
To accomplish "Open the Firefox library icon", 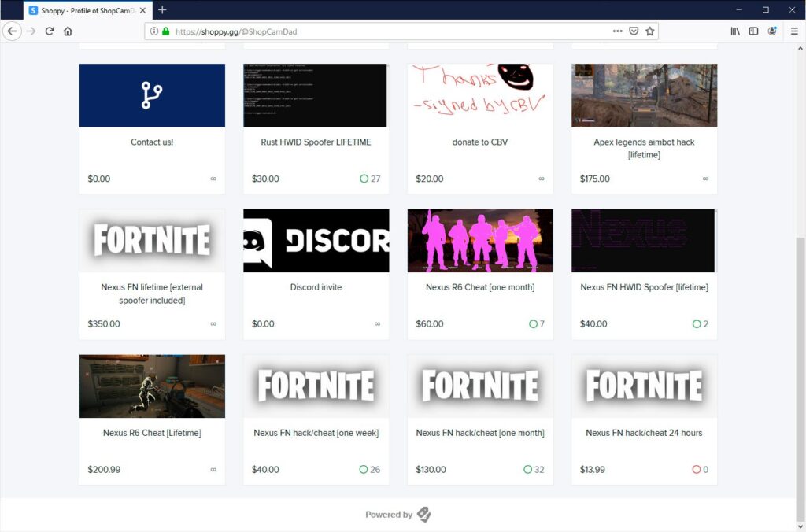I will pos(735,31).
